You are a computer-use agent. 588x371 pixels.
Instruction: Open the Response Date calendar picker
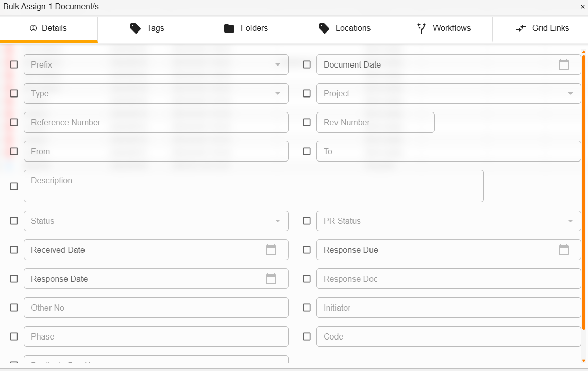point(271,278)
